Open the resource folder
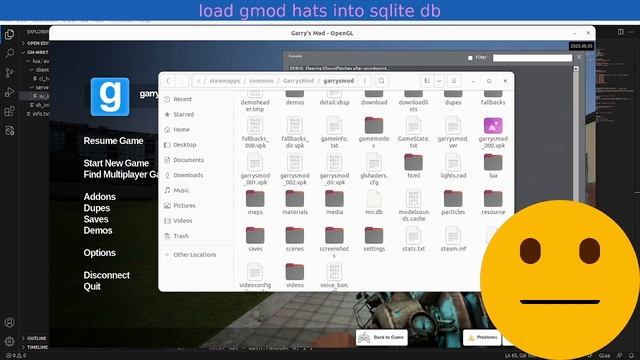The width and height of the screenshot is (640, 360). (x=493, y=202)
